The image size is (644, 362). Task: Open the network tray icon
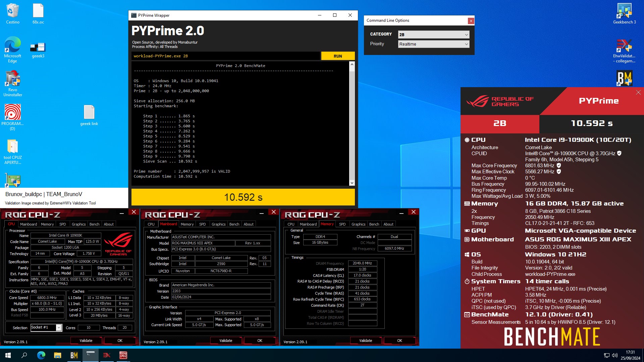click(x=606, y=355)
